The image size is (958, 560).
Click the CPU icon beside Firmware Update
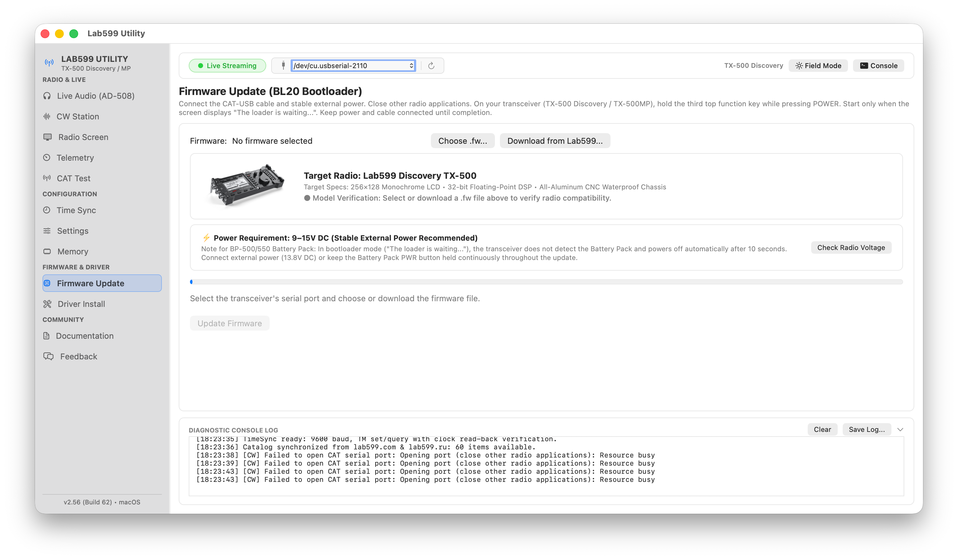pyautogui.click(x=47, y=283)
